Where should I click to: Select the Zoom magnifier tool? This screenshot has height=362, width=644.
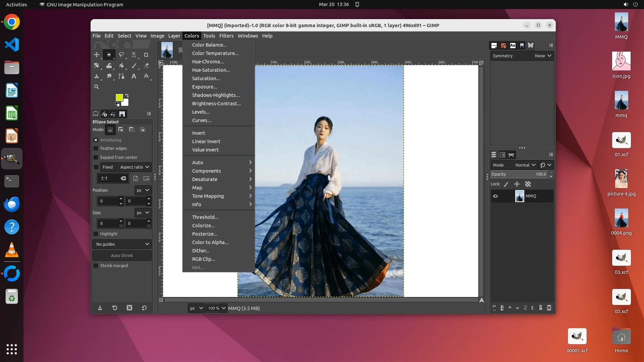[x=97, y=87]
